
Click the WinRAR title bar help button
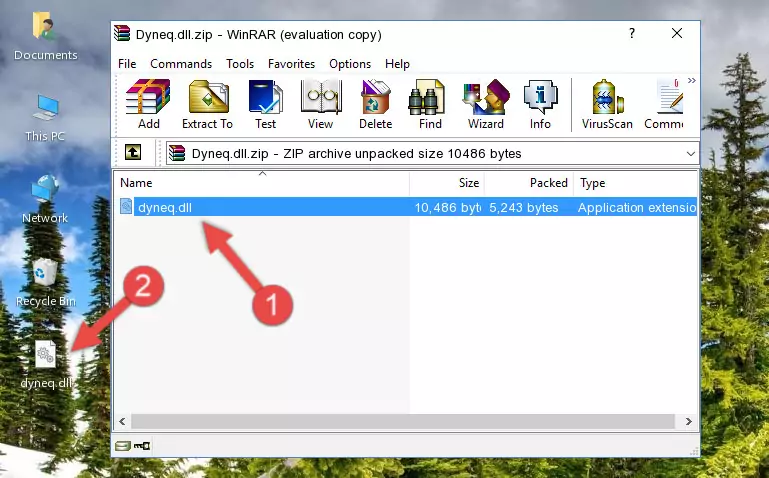(x=632, y=33)
